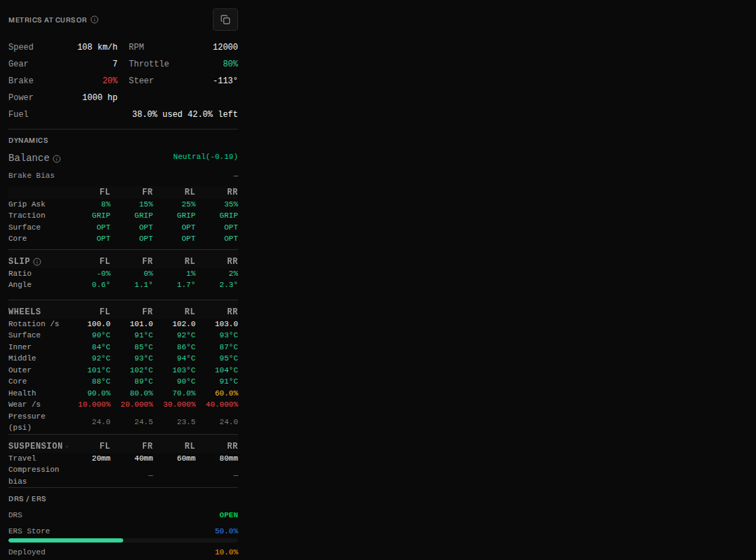
Task: Select Grip Ask FL value 8%
Action: click(106, 204)
